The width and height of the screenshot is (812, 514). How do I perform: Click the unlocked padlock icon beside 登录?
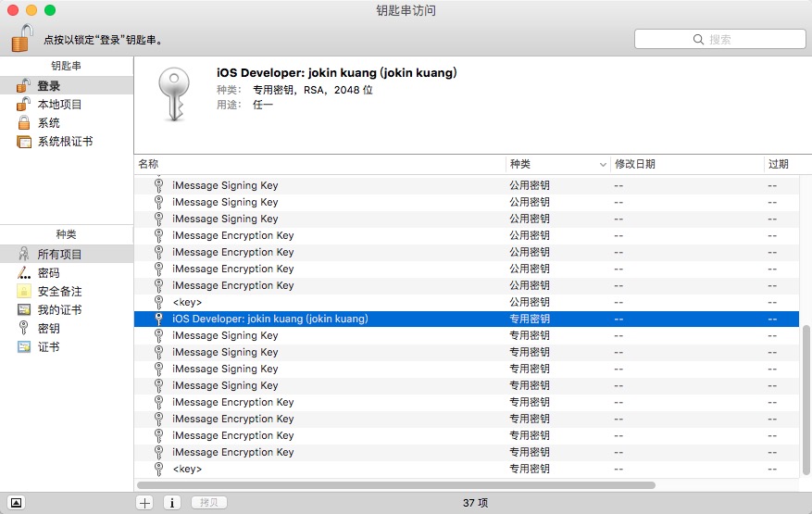pyautogui.click(x=23, y=85)
